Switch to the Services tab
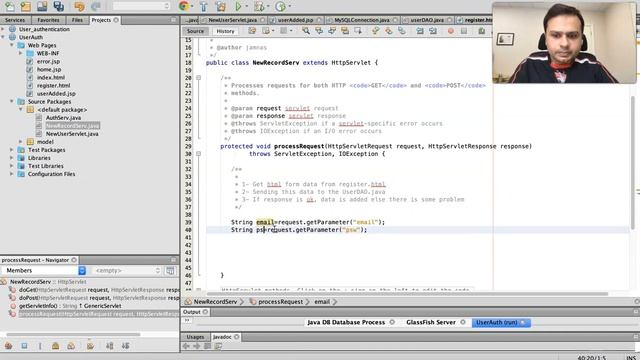This screenshot has height=360, width=640. pyautogui.click(x=15, y=20)
